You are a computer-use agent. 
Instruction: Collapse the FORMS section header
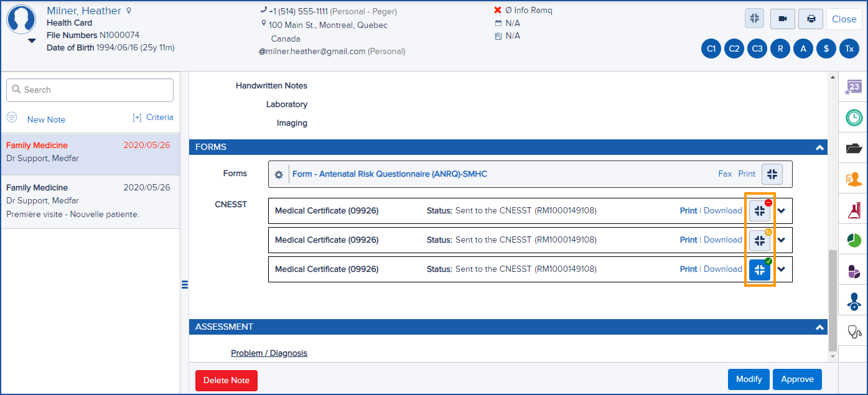(x=819, y=147)
